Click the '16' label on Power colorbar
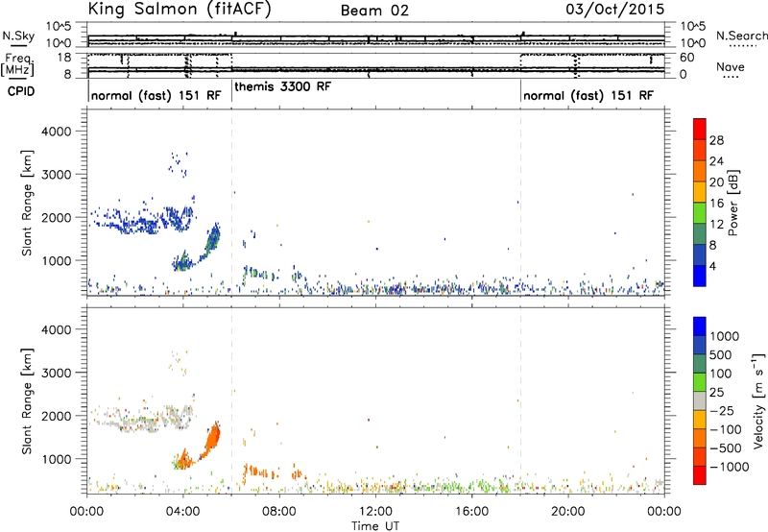The image size is (768, 532). 716,204
